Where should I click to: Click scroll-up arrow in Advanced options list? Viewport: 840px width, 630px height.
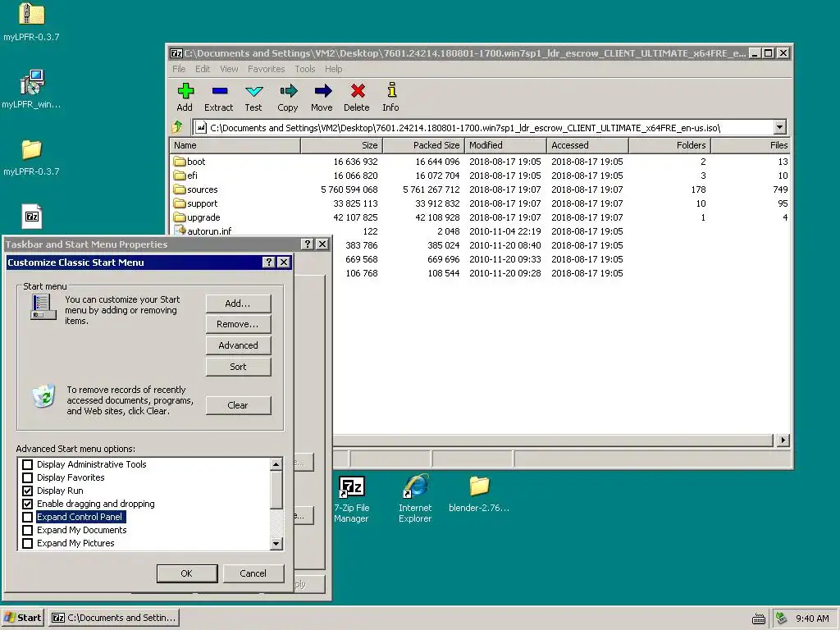[276, 464]
